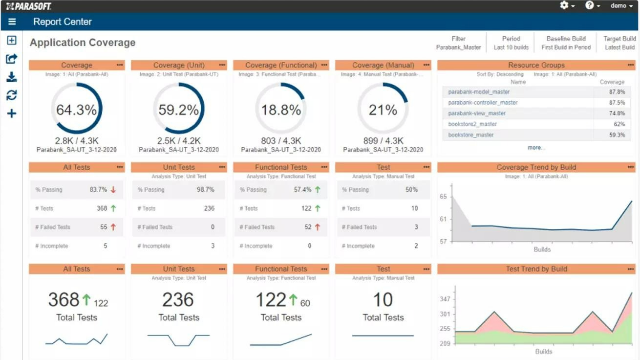The height and width of the screenshot is (360, 640).
Task: Click the 236 total tests number
Action: point(178,300)
